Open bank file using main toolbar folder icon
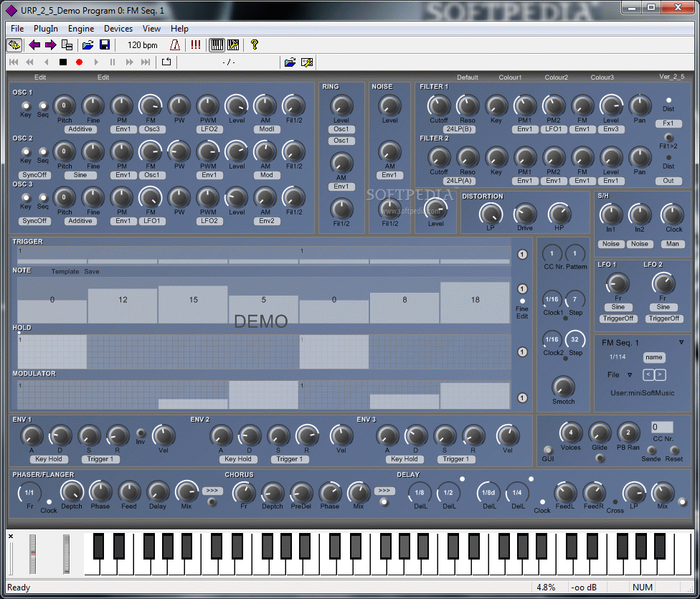Viewport: 700px width, 599px height. tap(88, 44)
